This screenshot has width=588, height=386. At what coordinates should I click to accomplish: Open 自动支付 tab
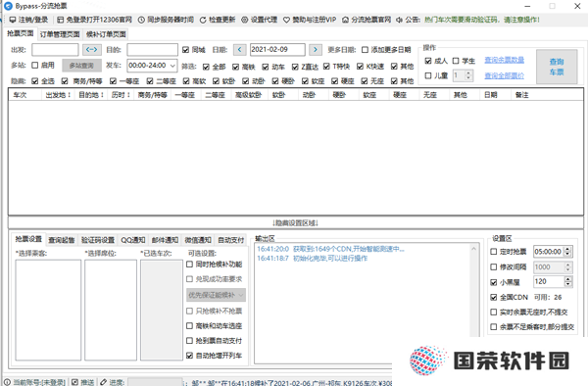pyautogui.click(x=230, y=240)
